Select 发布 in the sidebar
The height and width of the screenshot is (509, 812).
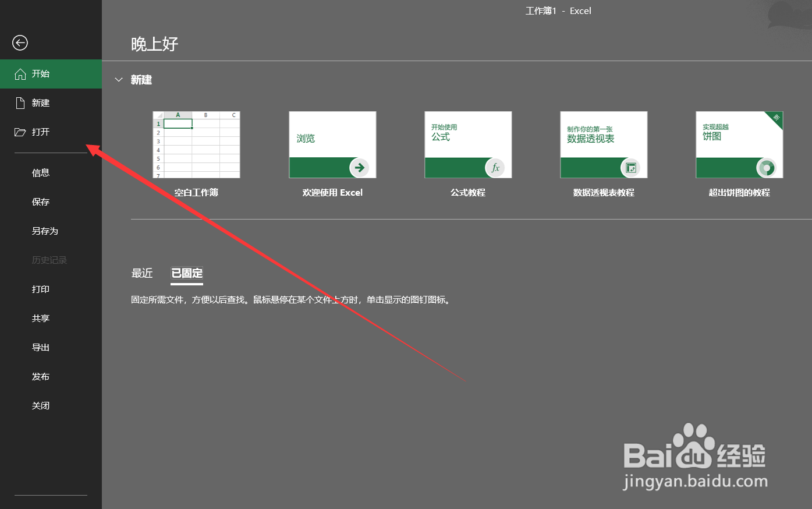51,377
